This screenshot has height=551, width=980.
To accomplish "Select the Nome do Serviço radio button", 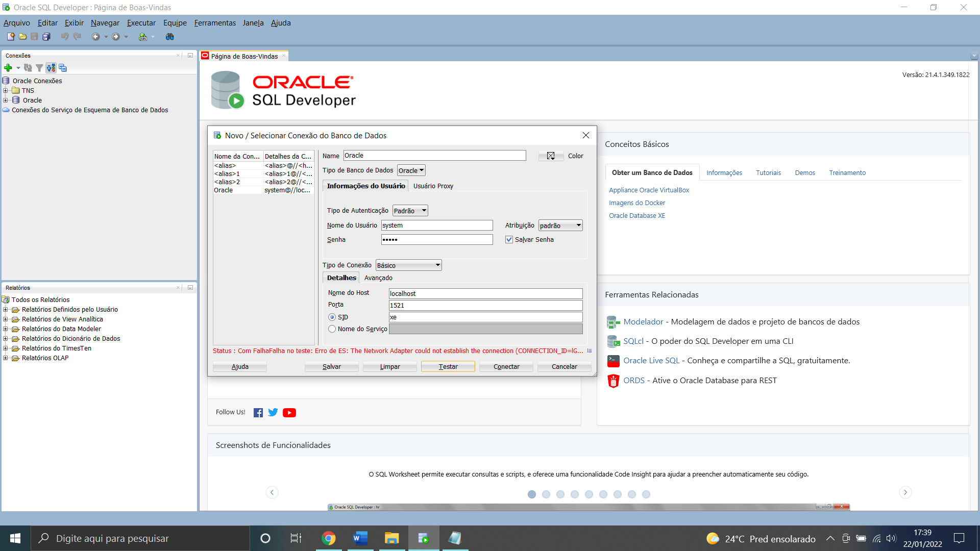I will 332,329.
